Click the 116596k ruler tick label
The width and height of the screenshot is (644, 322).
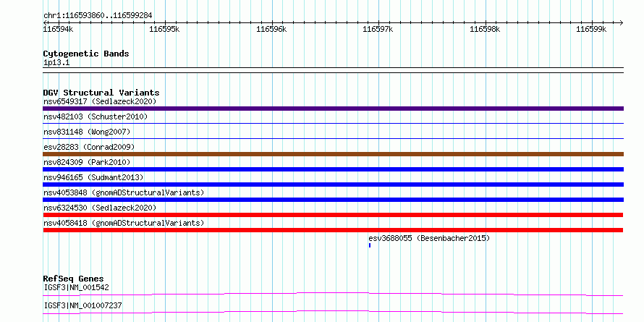[271, 29]
